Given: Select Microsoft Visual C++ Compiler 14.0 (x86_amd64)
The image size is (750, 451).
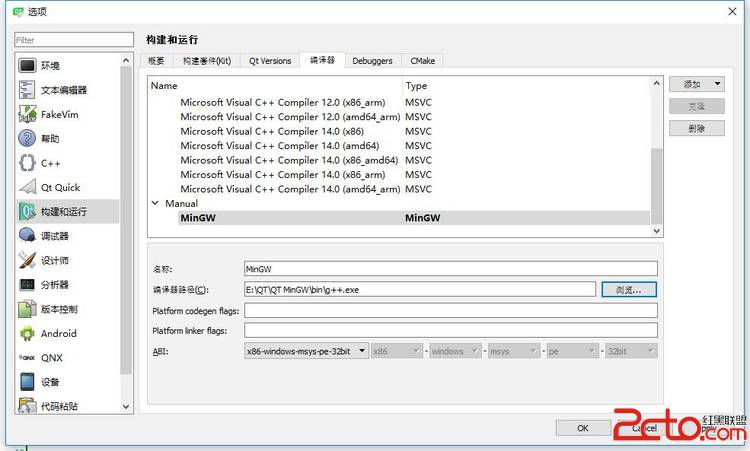Looking at the screenshot, I should [x=289, y=160].
